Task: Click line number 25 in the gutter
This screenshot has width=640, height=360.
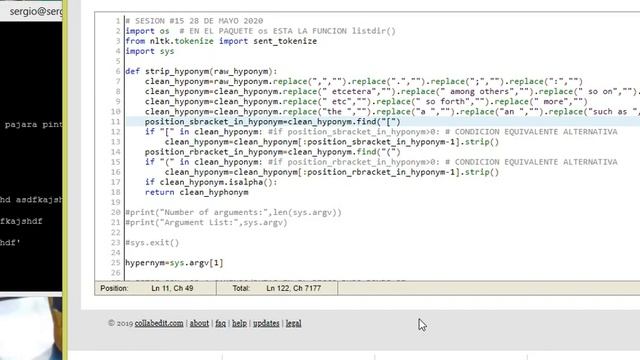Action: (x=116, y=263)
